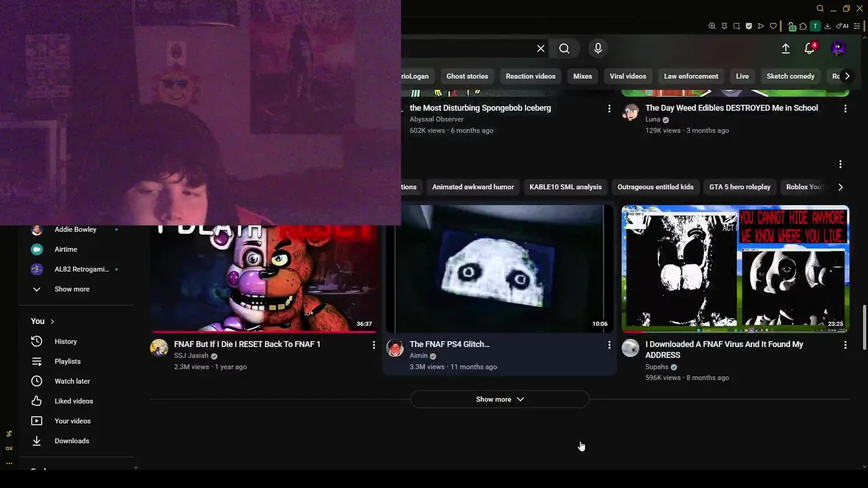Viewport: 868px width, 488px height.
Task: Open FNAF RESET Back To FNAF 1 title
Action: tap(247, 344)
